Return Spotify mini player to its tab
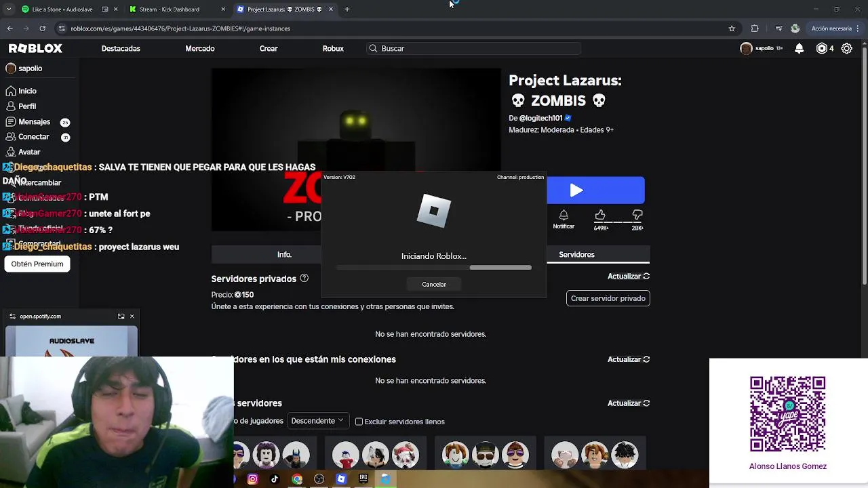Screen dimensions: 868x488 (x=121, y=316)
